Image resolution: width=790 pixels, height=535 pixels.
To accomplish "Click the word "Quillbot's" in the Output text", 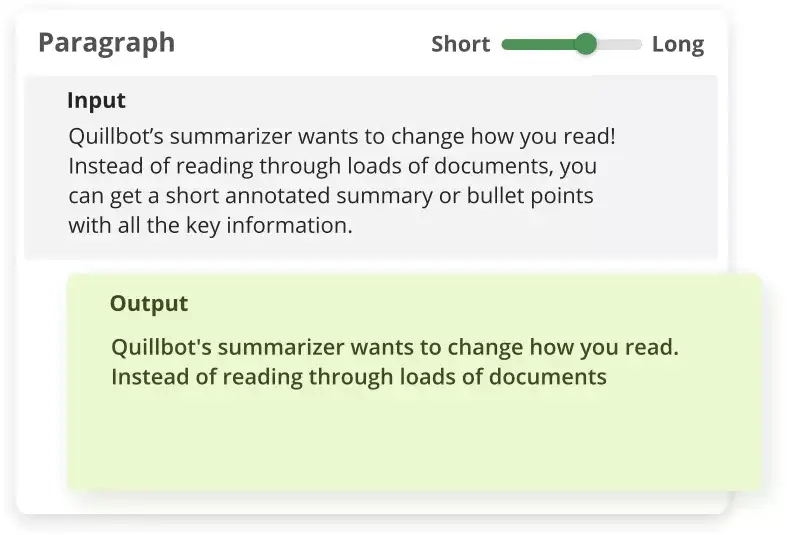I will click(160, 348).
